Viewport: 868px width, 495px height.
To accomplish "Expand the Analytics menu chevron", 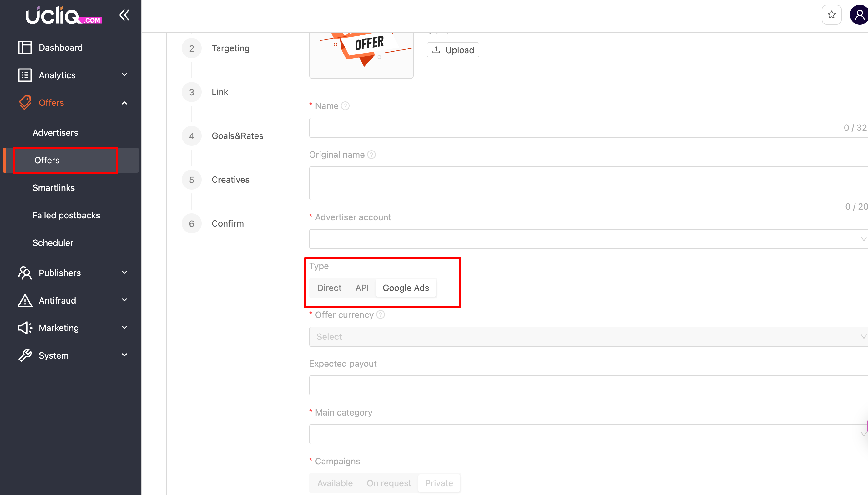I will (x=124, y=75).
